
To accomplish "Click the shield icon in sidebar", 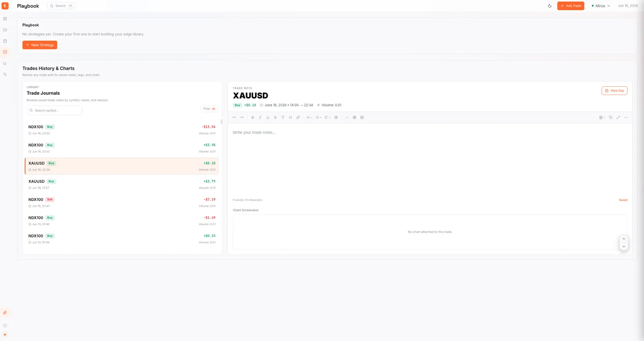I will pos(5,326).
